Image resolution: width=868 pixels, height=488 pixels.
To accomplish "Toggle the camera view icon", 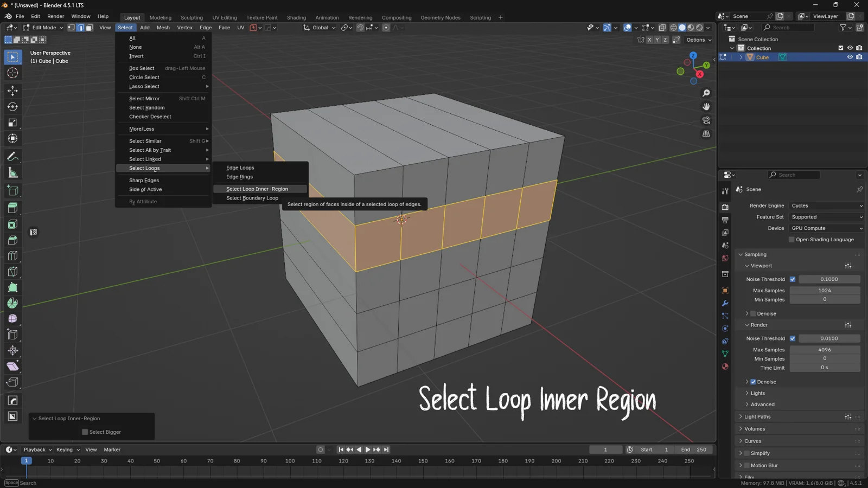I will click(706, 120).
